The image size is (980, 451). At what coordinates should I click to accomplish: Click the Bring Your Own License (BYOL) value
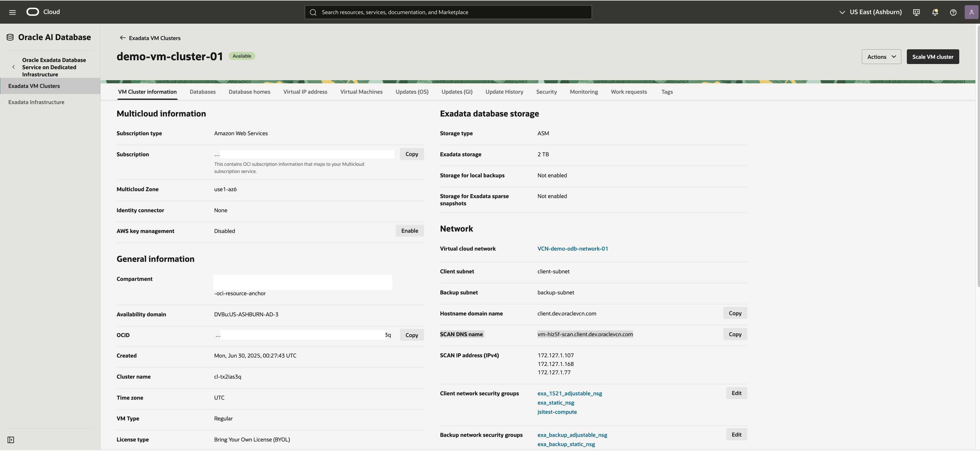pyautogui.click(x=252, y=439)
